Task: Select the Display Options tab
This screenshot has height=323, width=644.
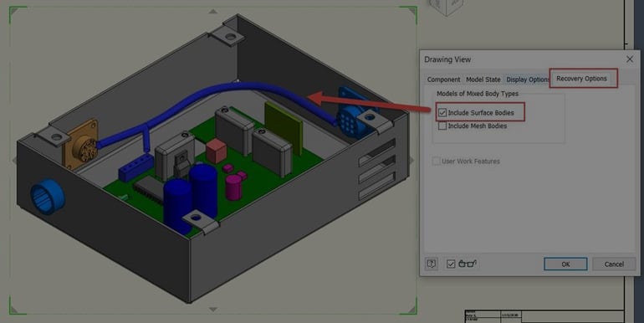Action: click(528, 79)
